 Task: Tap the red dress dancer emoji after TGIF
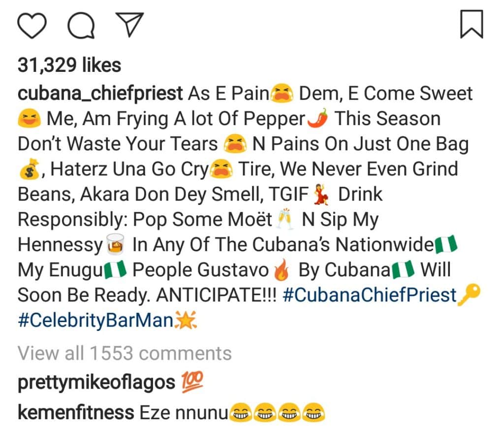click(x=323, y=195)
